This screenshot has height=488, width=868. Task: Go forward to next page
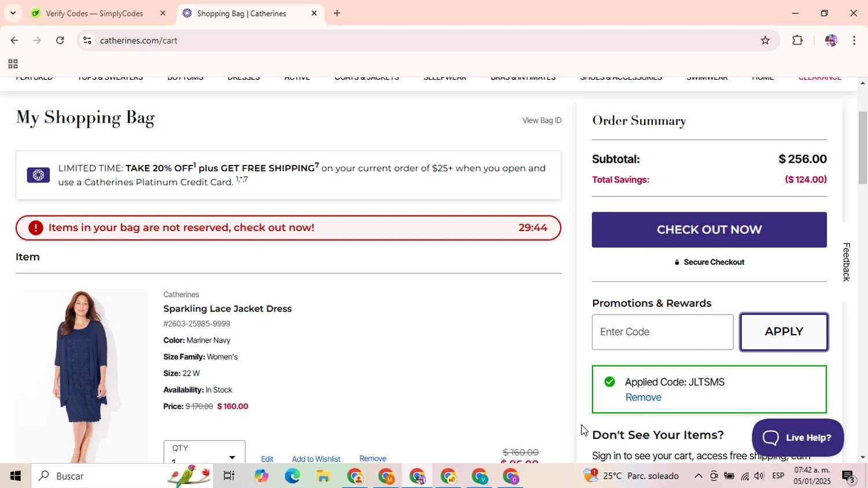point(37,41)
